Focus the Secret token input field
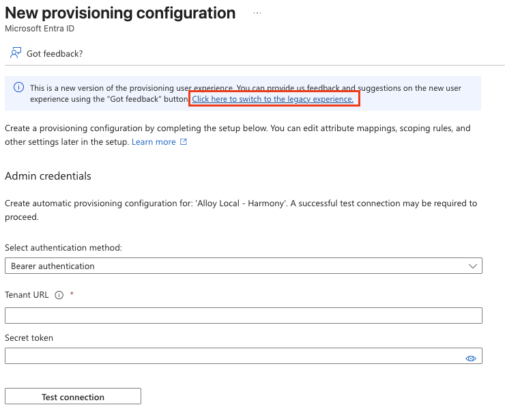Screen dimensions: 505x420 click(244, 356)
